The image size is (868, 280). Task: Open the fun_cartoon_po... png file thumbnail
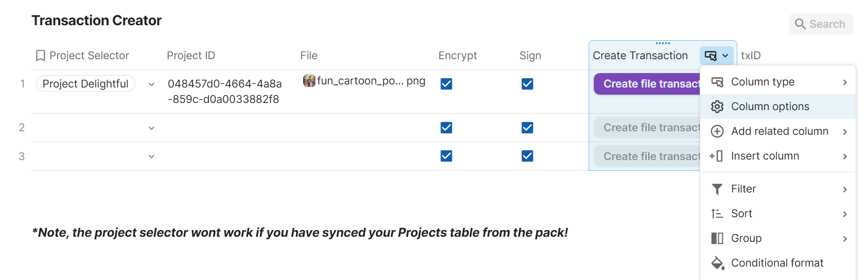(x=309, y=80)
